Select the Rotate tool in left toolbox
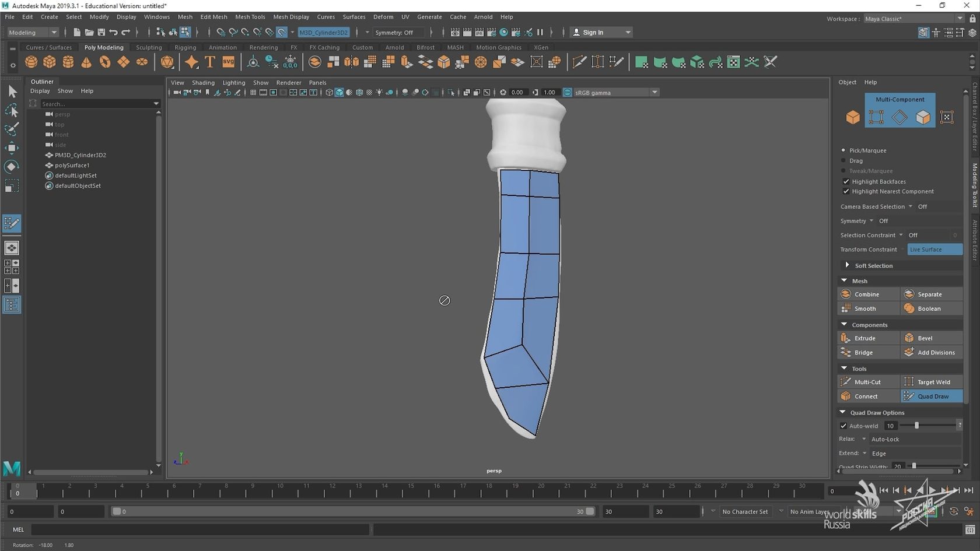Screen dimensions: 980x551 11,167
